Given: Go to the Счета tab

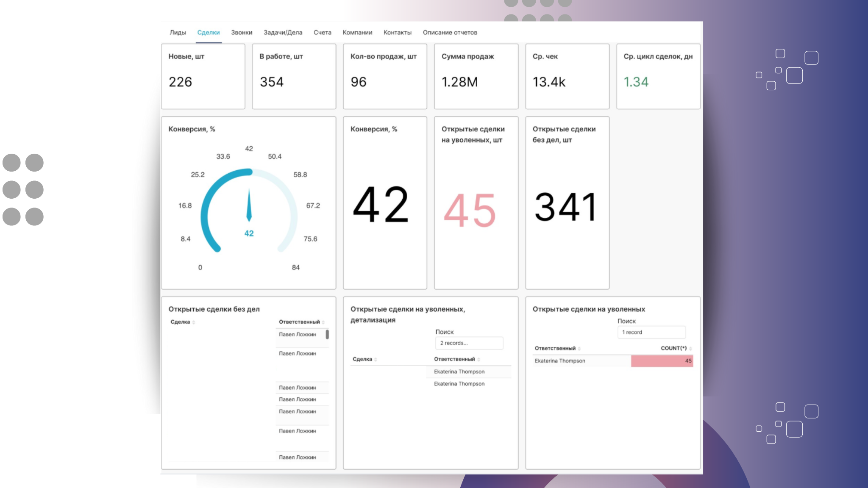Looking at the screenshot, I should click(x=322, y=33).
